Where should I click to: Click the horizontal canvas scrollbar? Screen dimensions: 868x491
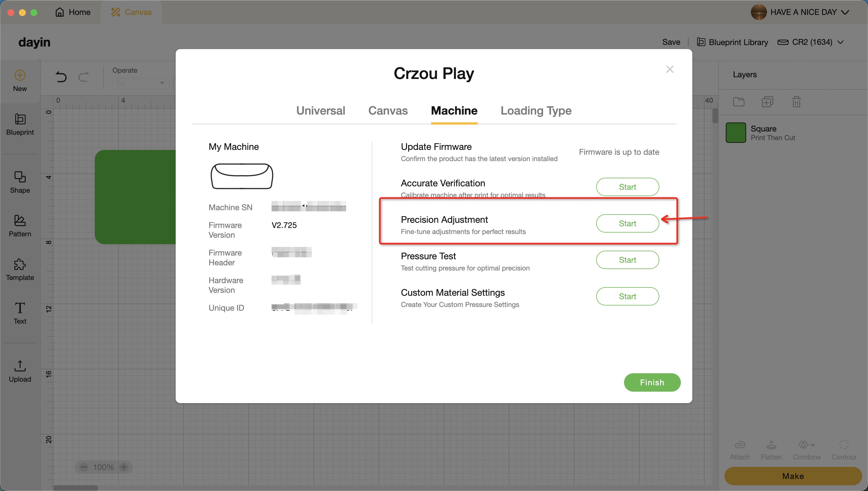75,488
